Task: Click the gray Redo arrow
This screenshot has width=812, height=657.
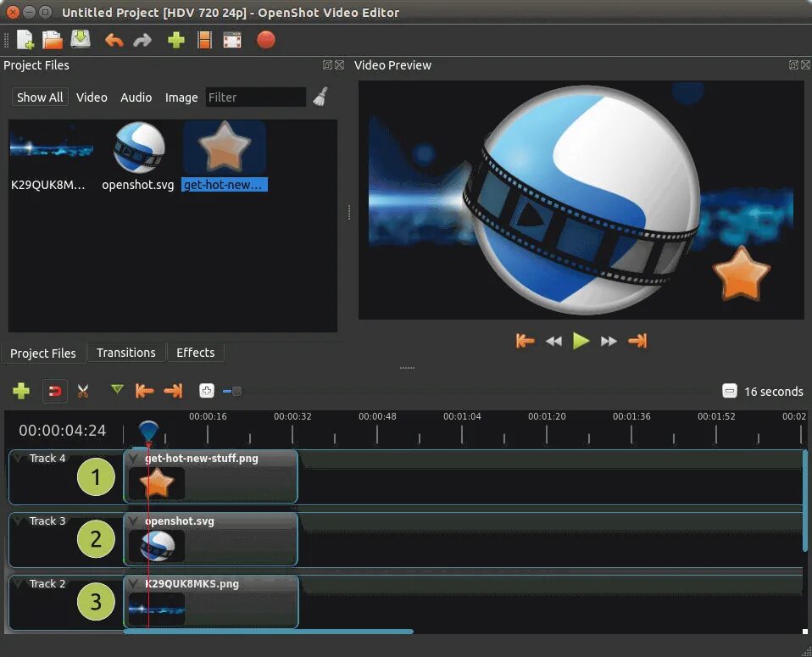Action: pyautogui.click(x=142, y=41)
